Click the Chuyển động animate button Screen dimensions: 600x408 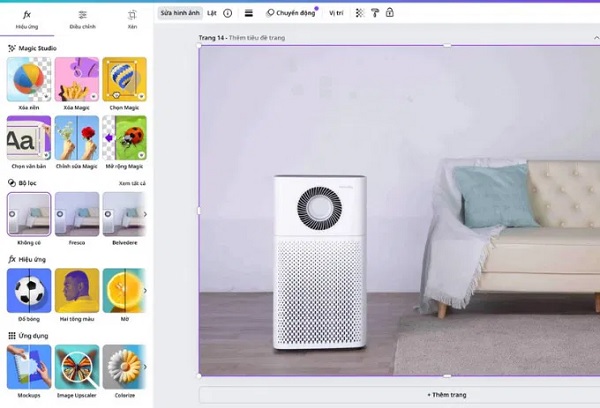click(x=290, y=13)
